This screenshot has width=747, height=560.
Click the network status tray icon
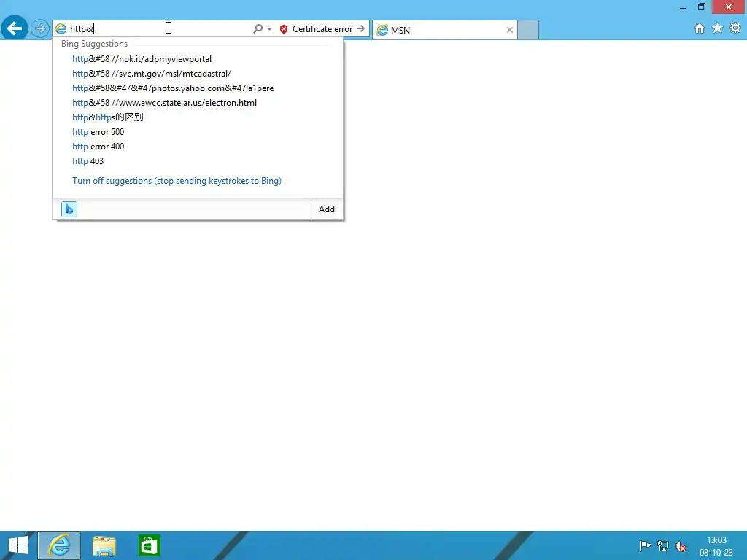[x=662, y=545]
